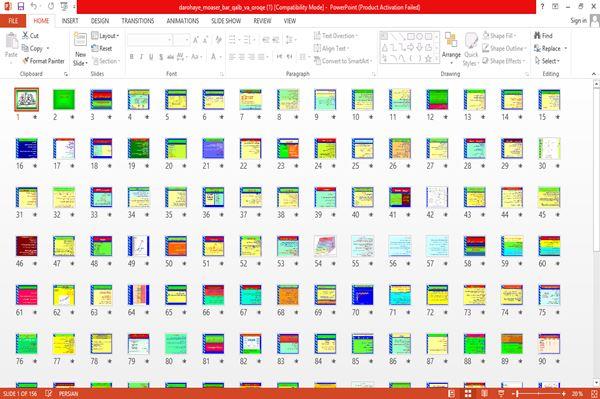Open the Align Text dropdown
Image resolution: width=600 pixels, height=399 pixels.
tap(331, 48)
